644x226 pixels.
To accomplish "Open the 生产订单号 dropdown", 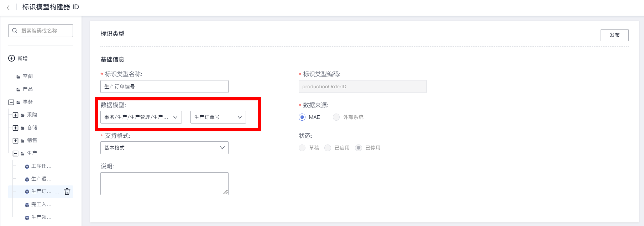I will tap(218, 117).
